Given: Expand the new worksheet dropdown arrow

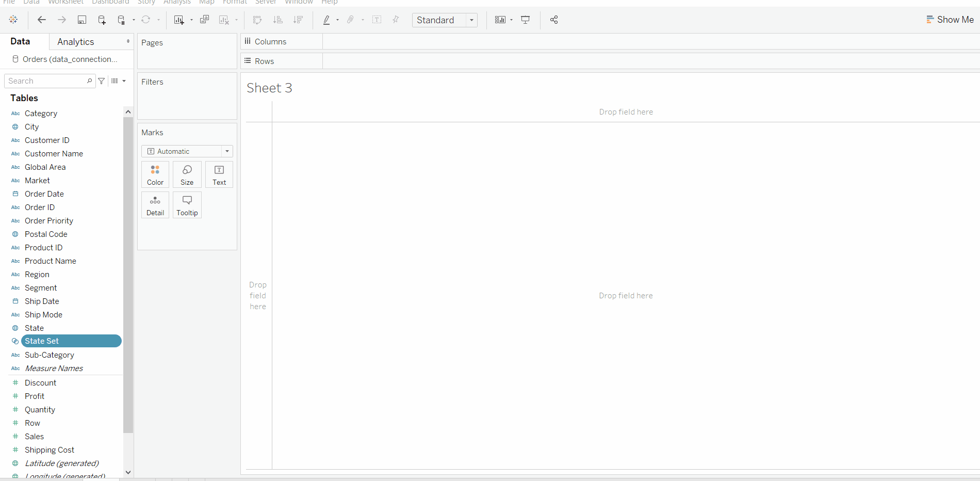Looking at the screenshot, I should click(191, 20).
